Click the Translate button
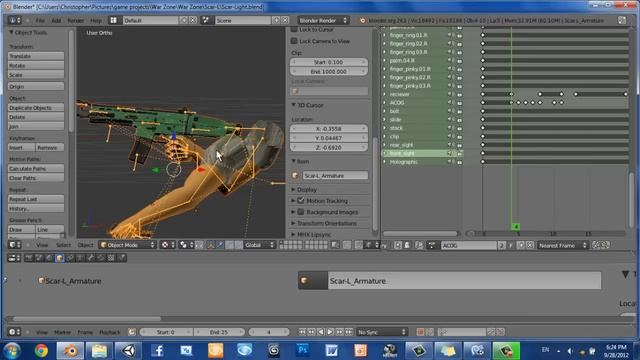 tap(36, 56)
